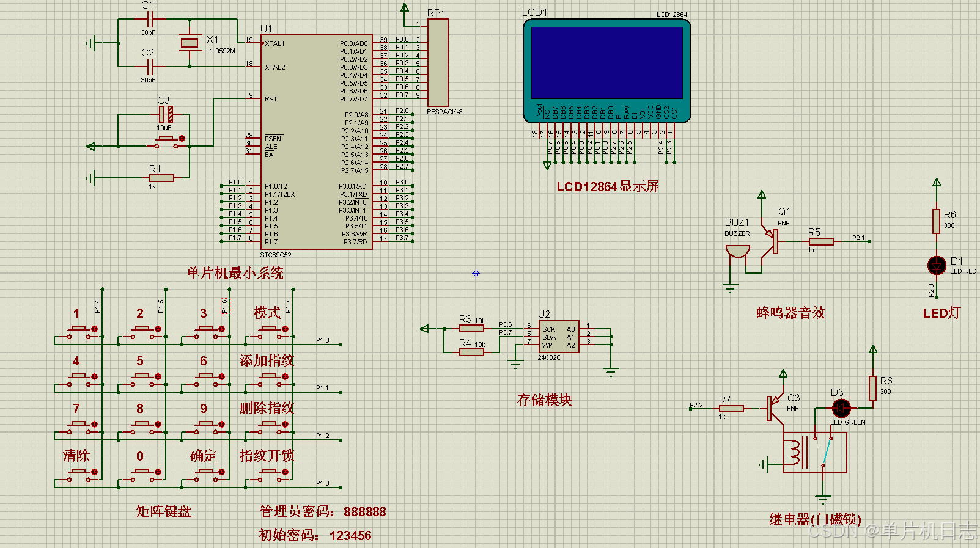Viewport: 980px width, 548px height.
Task: Click the Q3 PNP transistor
Action: point(774,408)
